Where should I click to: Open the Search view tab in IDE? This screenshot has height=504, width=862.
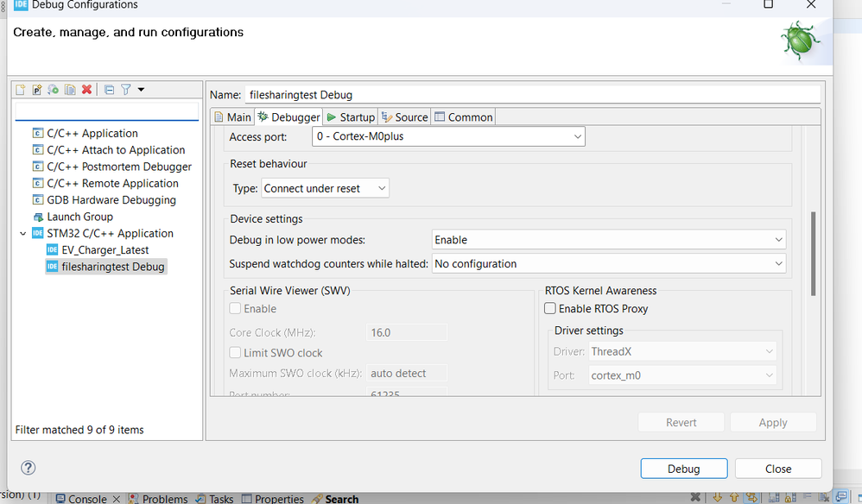click(x=335, y=499)
